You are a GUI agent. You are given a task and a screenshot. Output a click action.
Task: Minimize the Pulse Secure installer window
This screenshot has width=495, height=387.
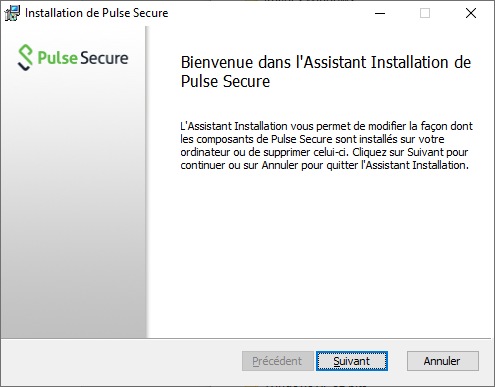point(380,13)
